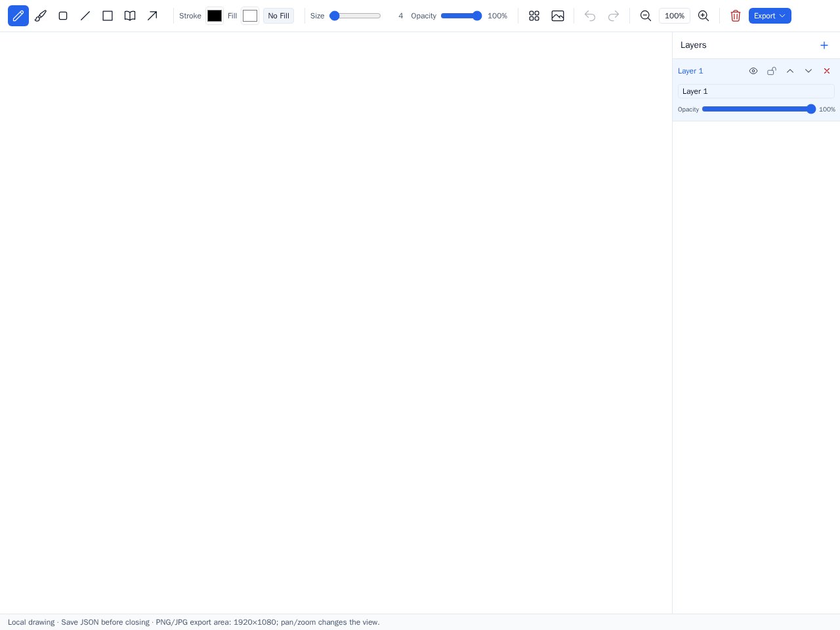Viewport: 840px width, 630px height.
Task: Click the insert image icon
Action: [x=558, y=16]
